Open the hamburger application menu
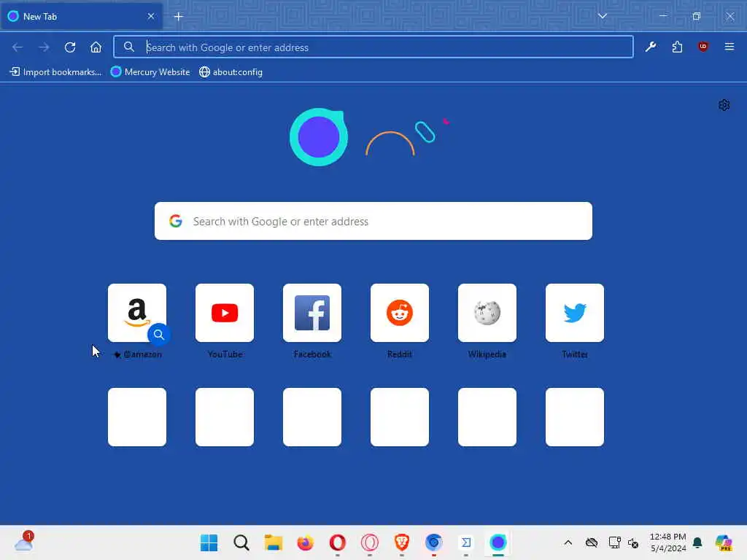Image resolution: width=747 pixels, height=560 pixels. click(x=729, y=47)
